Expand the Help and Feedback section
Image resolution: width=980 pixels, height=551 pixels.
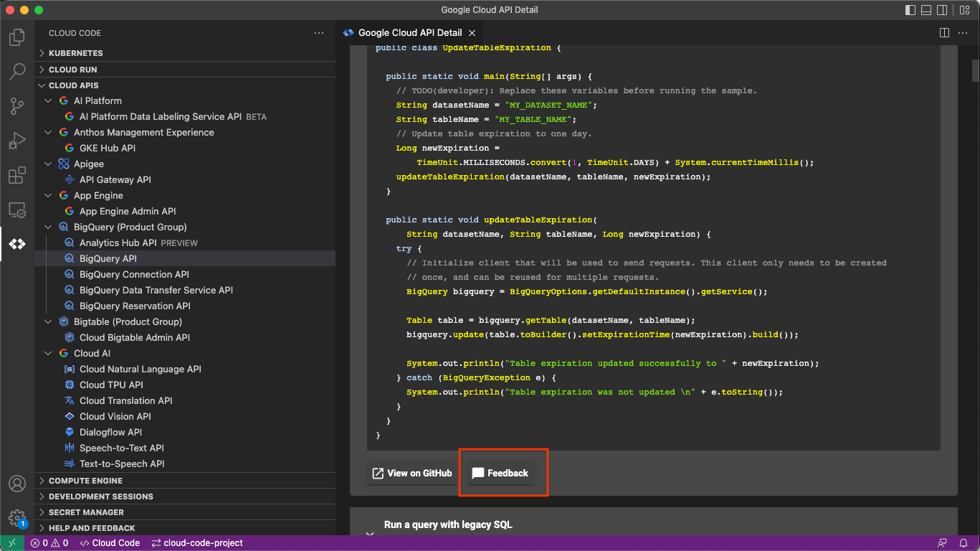185,528
